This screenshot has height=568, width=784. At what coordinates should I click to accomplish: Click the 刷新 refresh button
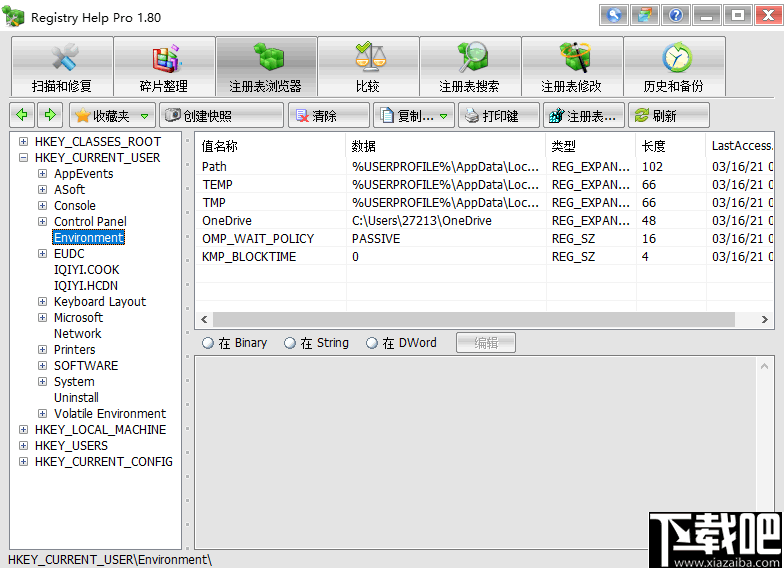[x=668, y=116]
